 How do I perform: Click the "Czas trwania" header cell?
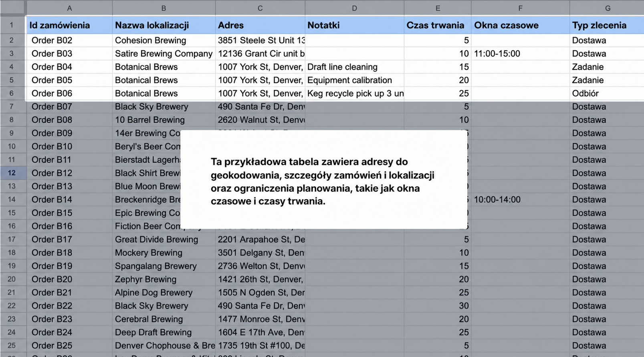click(x=438, y=25)
